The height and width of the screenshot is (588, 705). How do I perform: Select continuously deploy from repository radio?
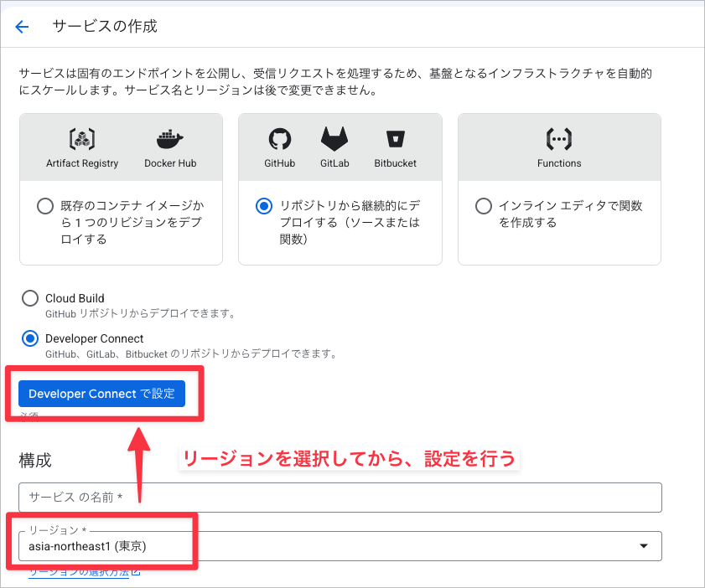264,206
